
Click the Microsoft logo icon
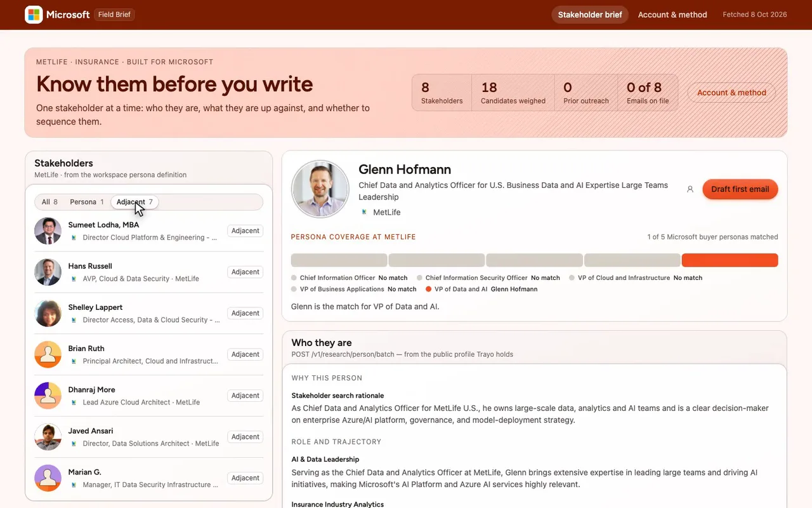tap(34, 15)
